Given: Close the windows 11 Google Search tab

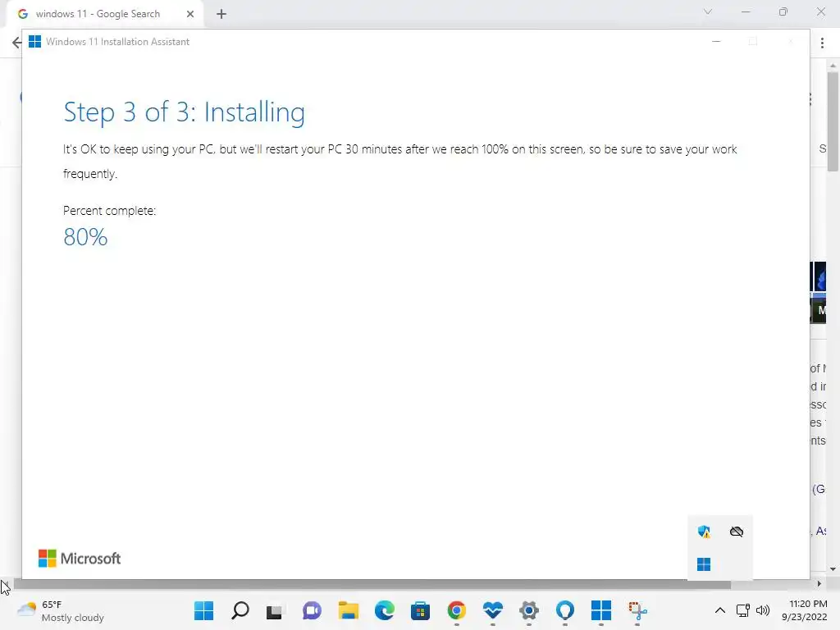Looking at the screenshot, I should click(x=190, y=14).
